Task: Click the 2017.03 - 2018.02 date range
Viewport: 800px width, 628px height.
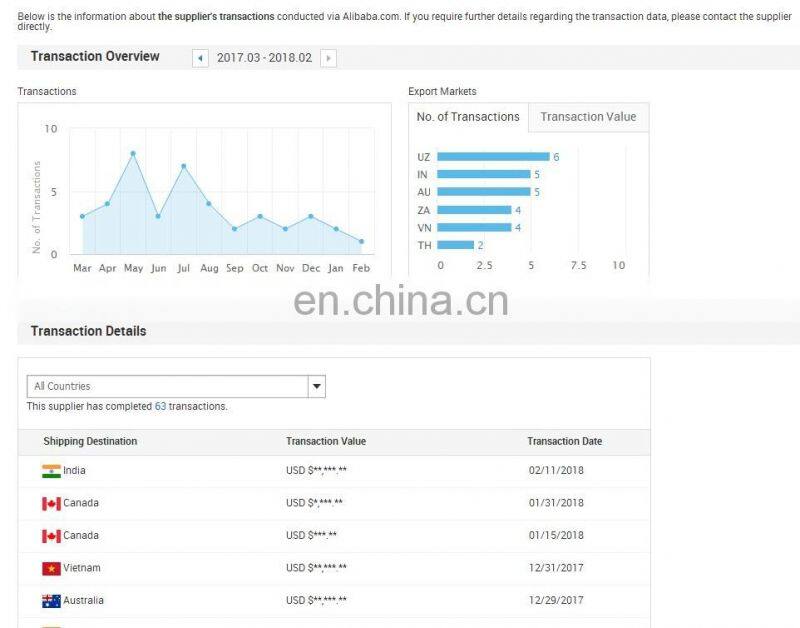Action: point(264,59)
